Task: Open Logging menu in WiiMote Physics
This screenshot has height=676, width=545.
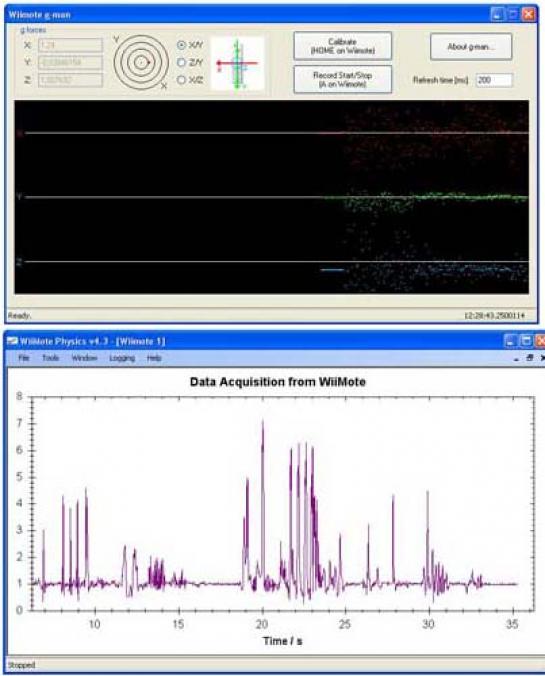Action: [x=122, y=358]
